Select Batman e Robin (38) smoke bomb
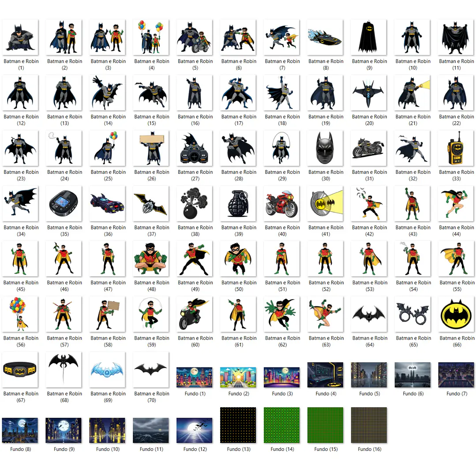This screenshot has height=476, width=476. coord(195,203)
